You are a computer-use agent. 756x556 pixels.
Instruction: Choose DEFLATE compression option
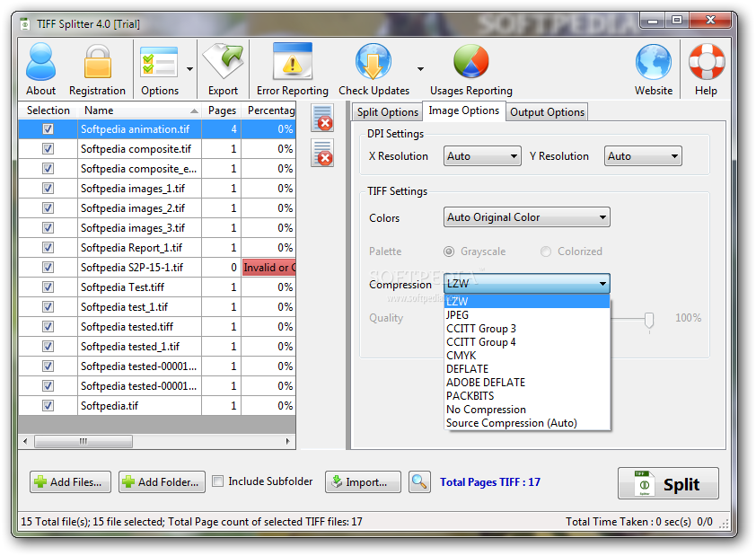(527, 369)
